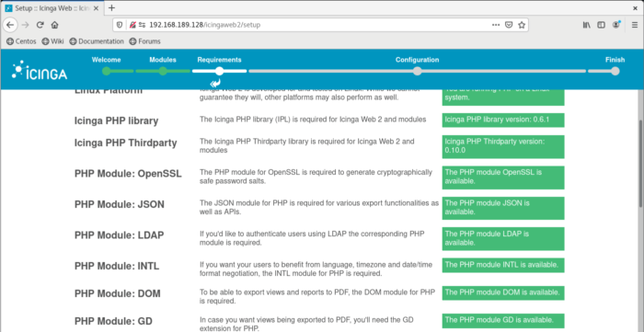Click 'Icinga PHP library version: 0.6.1' status
644x332 pixels.
503,120
